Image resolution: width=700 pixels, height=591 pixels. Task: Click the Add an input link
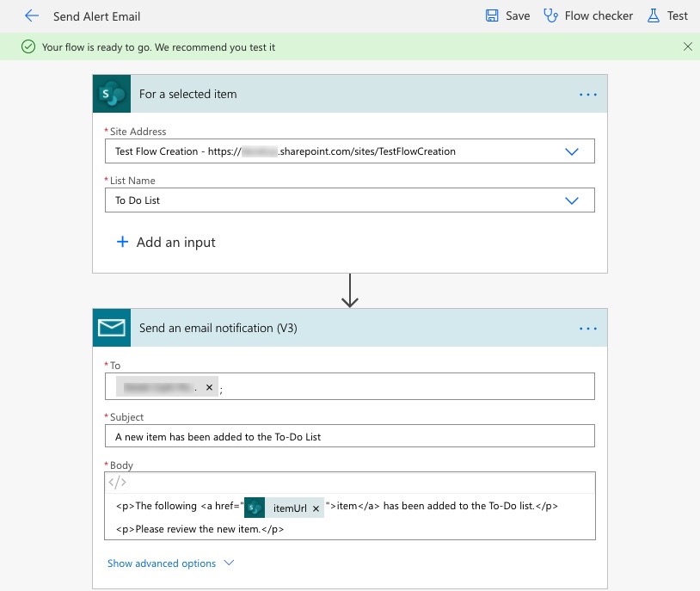coord(175,243)
